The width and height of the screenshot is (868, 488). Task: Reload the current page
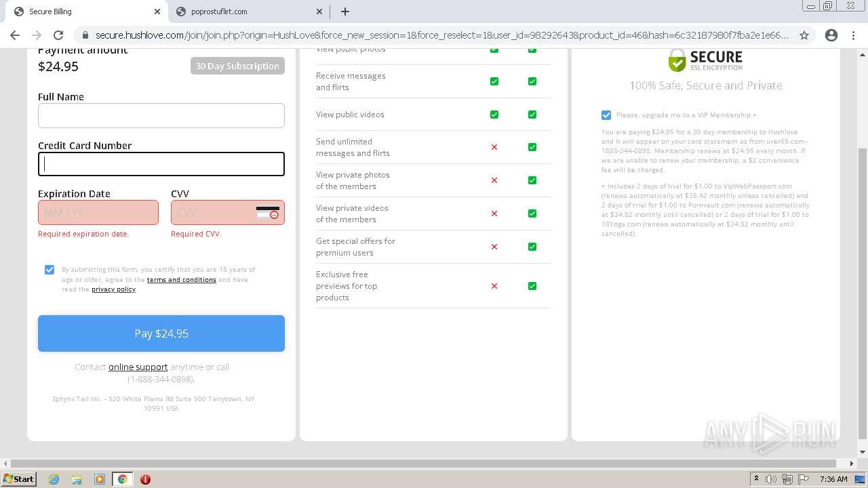click(58, 35)
